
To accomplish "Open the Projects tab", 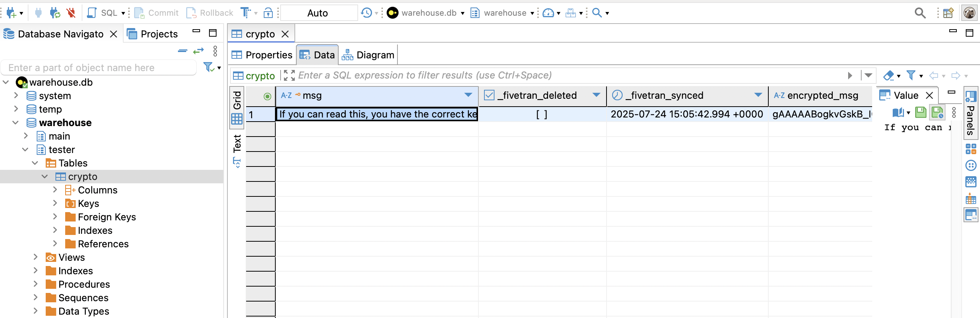I will [x=152, y=34].
